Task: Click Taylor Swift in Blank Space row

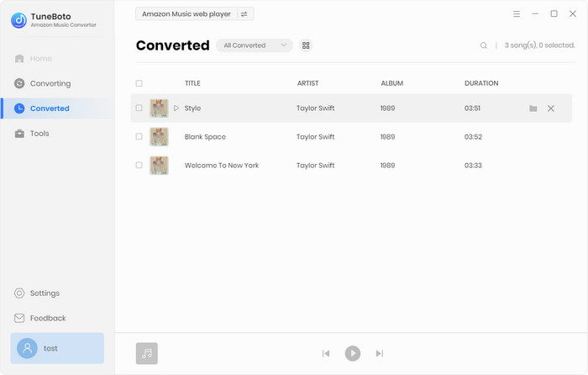Action: pos(315,137)
